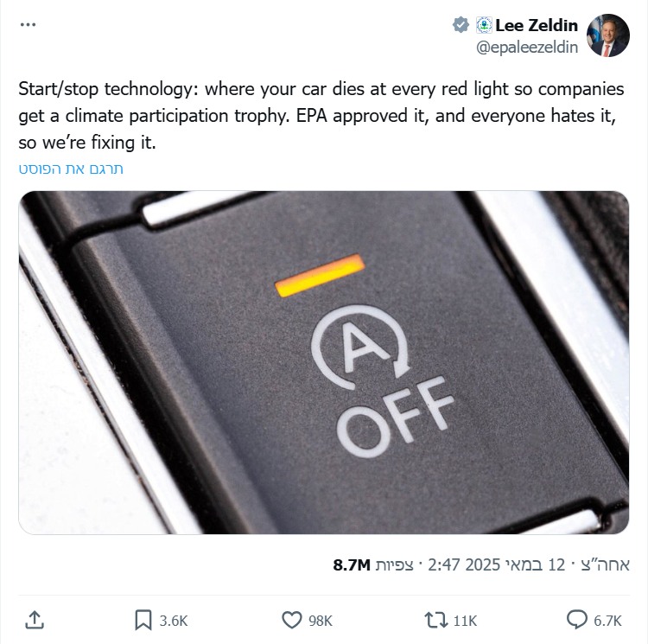Click the 11K reposts count

466,620
